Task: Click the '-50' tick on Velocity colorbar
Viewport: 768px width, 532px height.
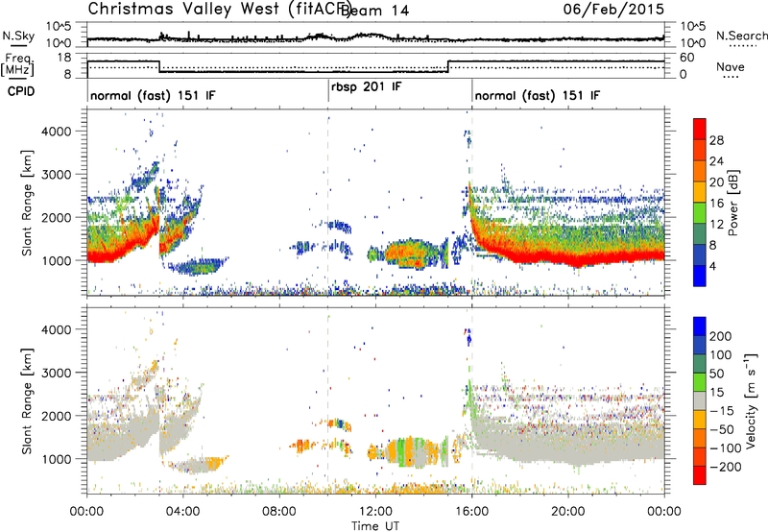Action: pyautogui.click(x=722, y=429)
